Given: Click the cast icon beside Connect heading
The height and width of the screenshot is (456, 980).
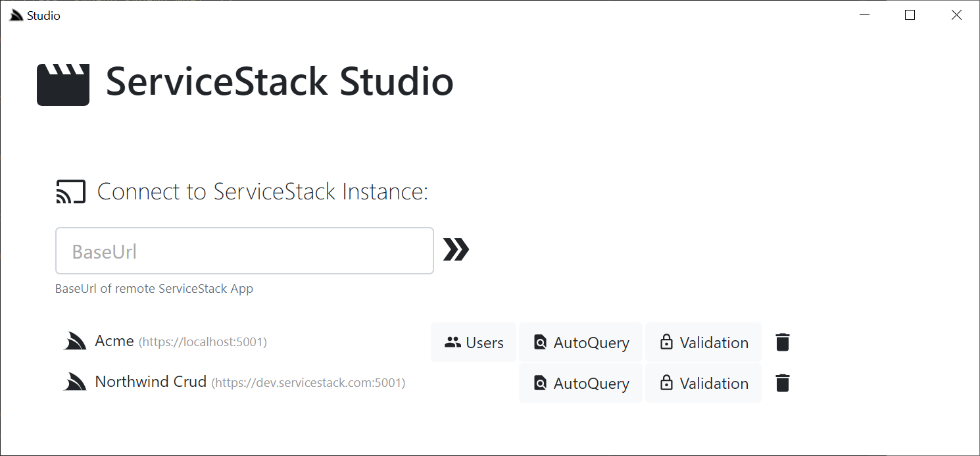Looking at the screenshot, I should tap(71, 191).
